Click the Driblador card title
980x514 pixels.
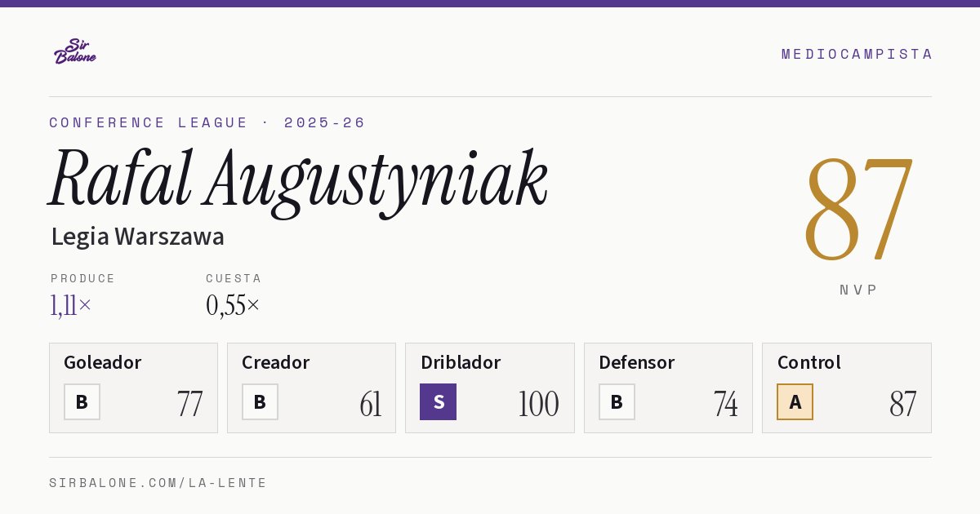(x=461, y=362)
